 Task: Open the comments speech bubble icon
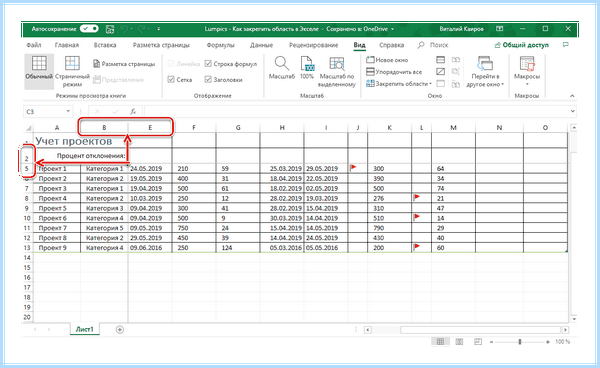(x=566, y=45)
